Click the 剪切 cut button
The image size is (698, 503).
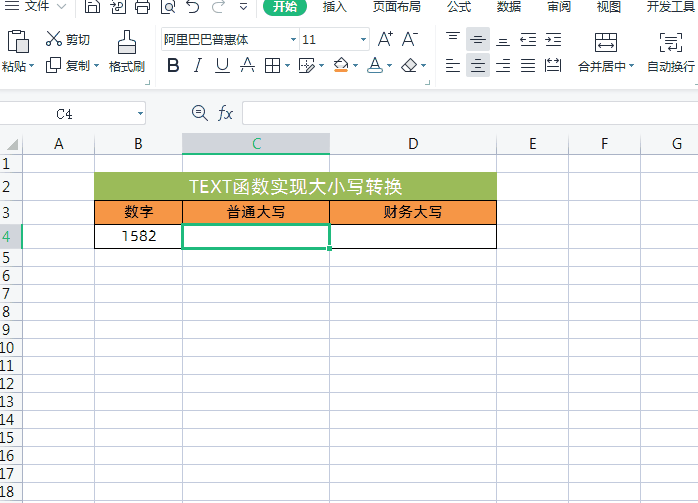pos(68,39)
